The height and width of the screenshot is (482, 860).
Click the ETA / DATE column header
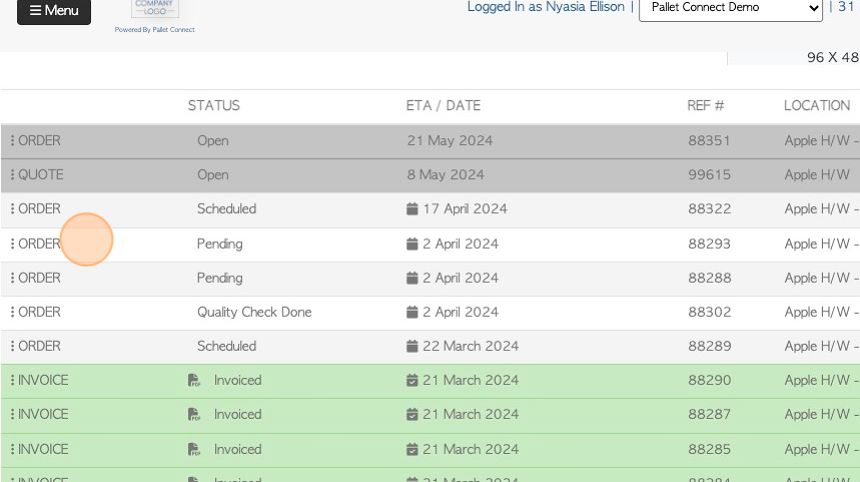pyautogui.click(x=443, y=105)
